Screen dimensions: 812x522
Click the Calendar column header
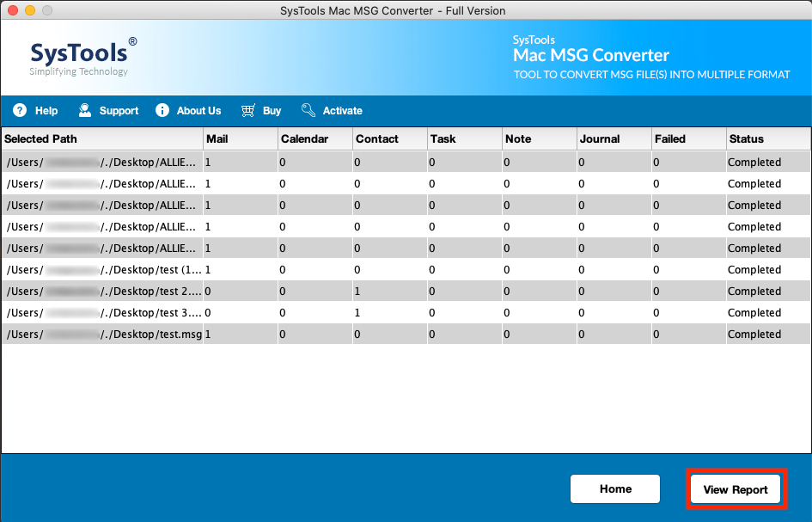point(315,139)
